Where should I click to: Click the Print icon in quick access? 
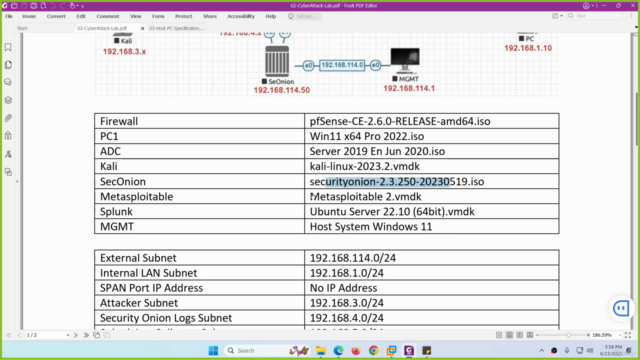(34, 6)
